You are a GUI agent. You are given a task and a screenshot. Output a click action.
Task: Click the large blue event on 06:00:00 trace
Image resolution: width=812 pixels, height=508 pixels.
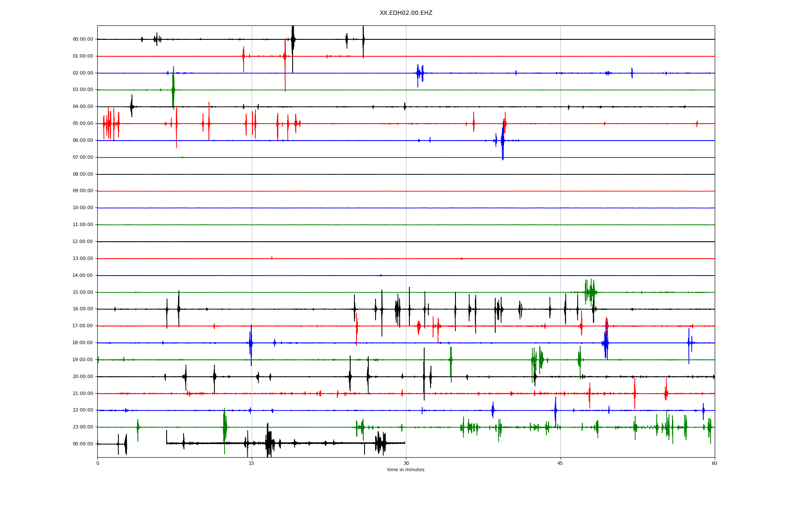tap(502, 141)
